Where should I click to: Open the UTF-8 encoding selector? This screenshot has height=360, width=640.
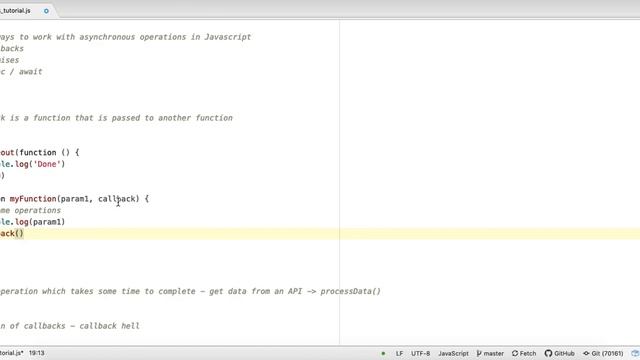[x=420, y=353]
